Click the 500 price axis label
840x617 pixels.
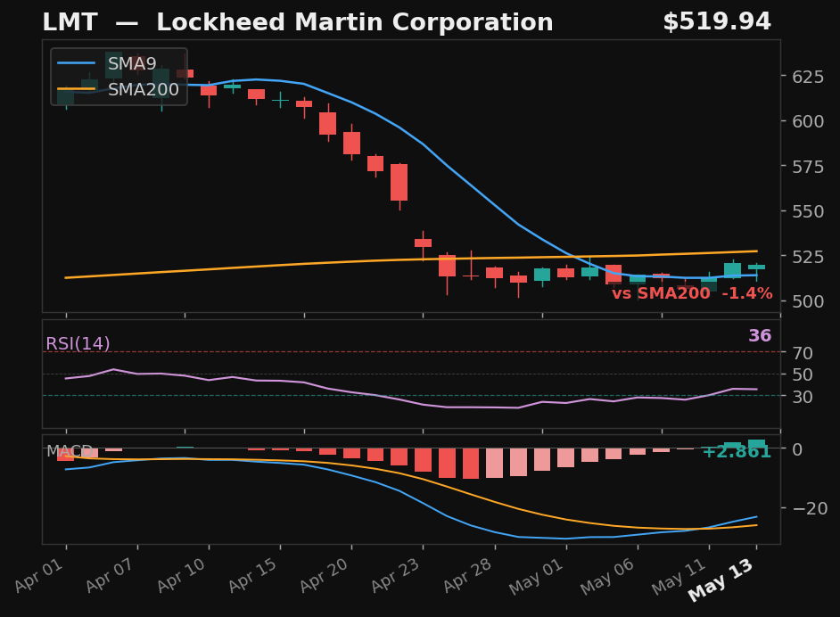click(809, 301)
